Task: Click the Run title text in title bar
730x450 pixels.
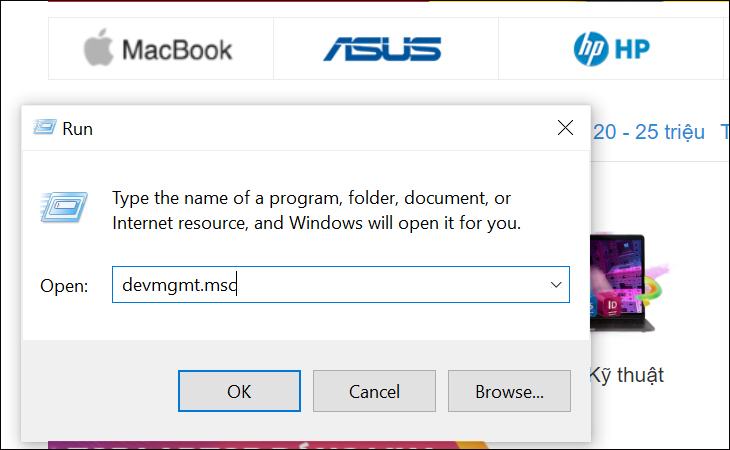Action: 77,129
